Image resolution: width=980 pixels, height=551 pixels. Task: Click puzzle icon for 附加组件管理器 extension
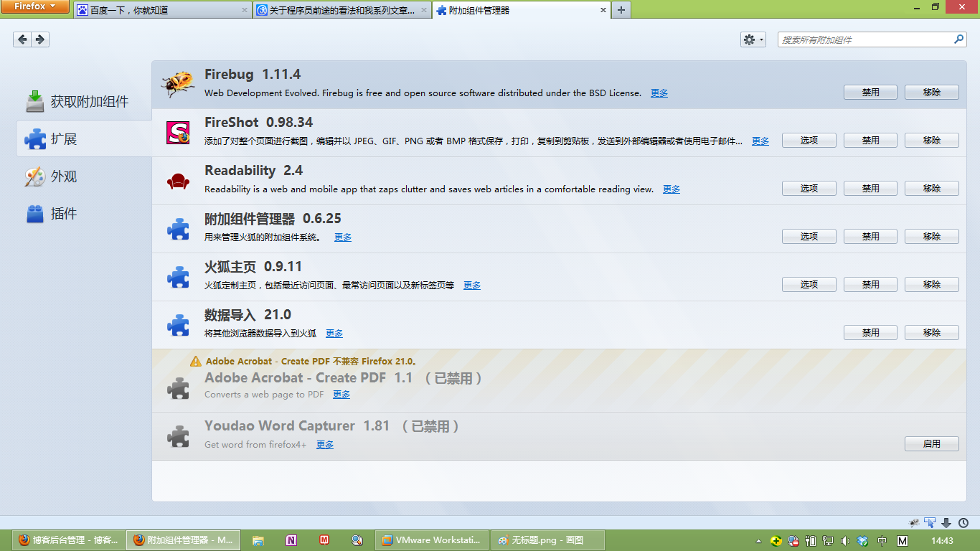point(178,229)
